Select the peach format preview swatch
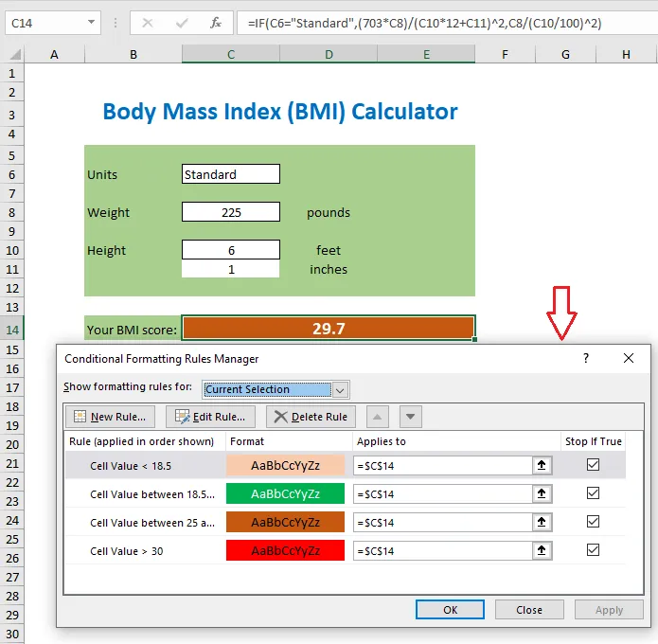This screenshot has height=644, width=658. (x=285, y=465)
